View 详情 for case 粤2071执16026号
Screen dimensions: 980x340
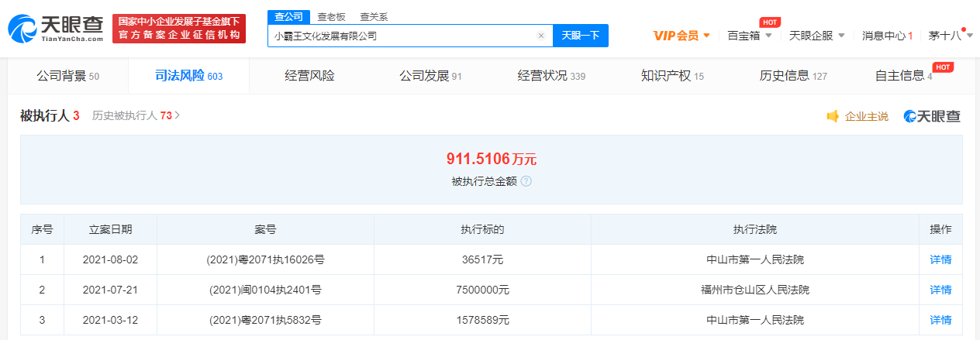[x=940, y=259]
